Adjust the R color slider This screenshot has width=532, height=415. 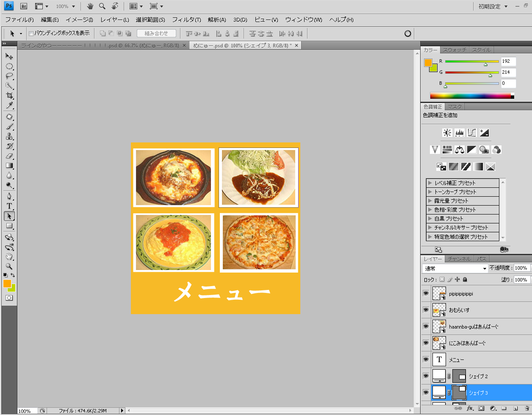[x=485, y=64]
